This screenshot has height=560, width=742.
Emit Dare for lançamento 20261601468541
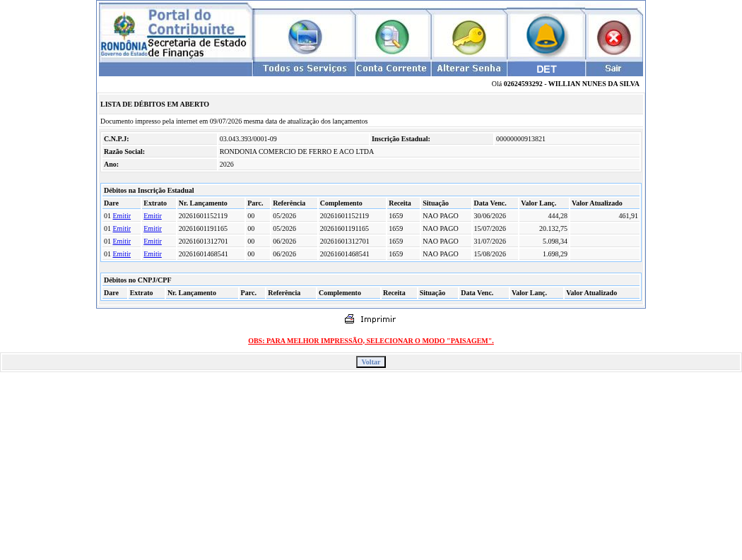[x=122, y=254]
